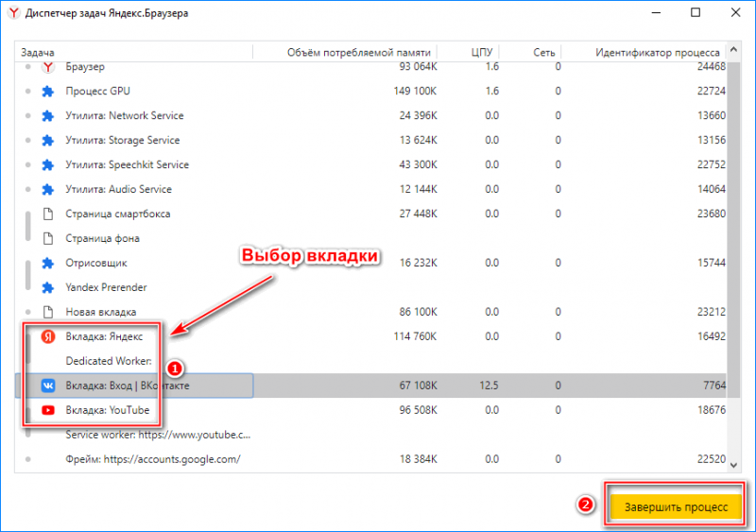Click page icon beside Новая вкладка
Viewport: 756px width, 532px height.
pos(48,312)
